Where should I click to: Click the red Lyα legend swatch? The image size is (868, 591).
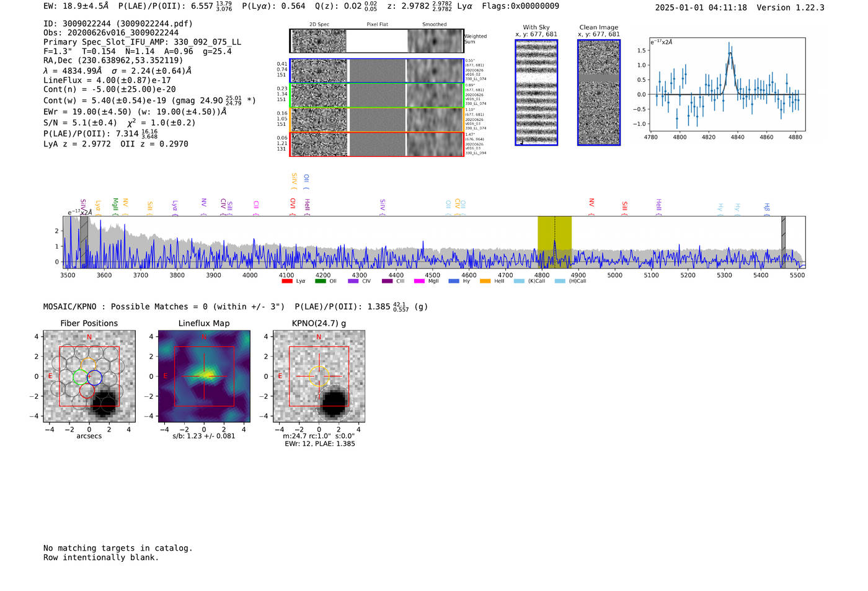tap(287, 282)
